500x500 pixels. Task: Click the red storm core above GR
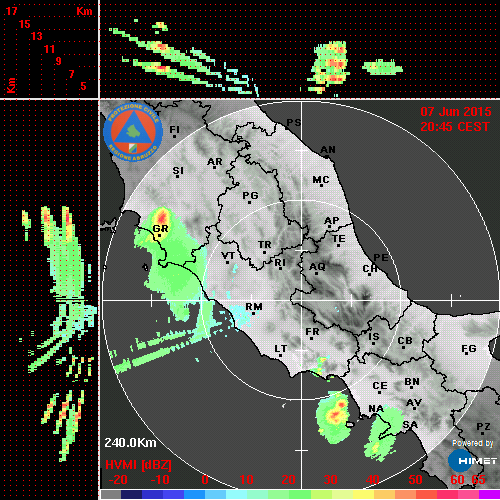pyautogui.click(x=162, y=217)
